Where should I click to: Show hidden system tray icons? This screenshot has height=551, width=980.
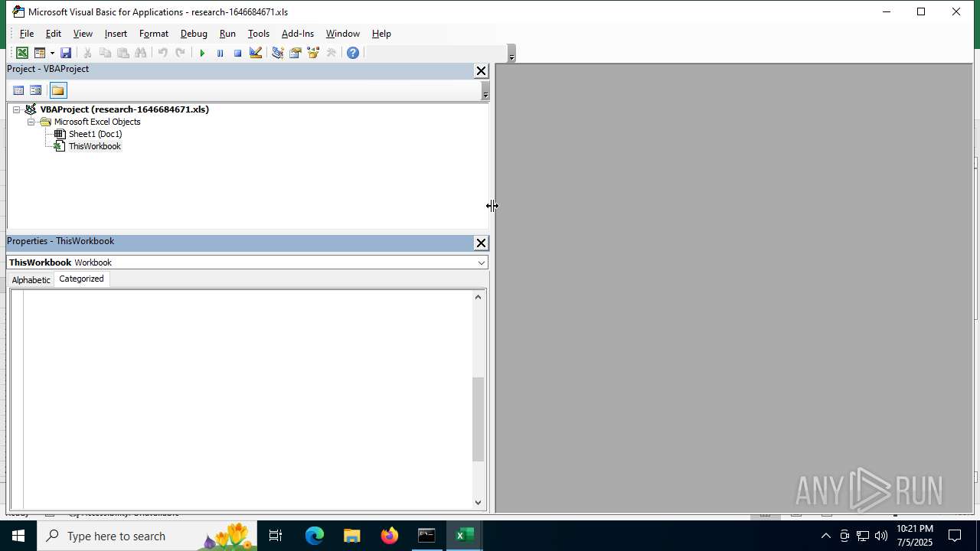(x=825, y=536)
